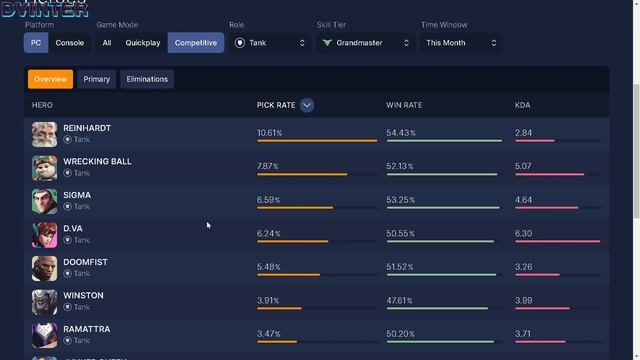Click Winston's hero portrait
This screenshot has width=640, height=360.
[x=44, y=302]
